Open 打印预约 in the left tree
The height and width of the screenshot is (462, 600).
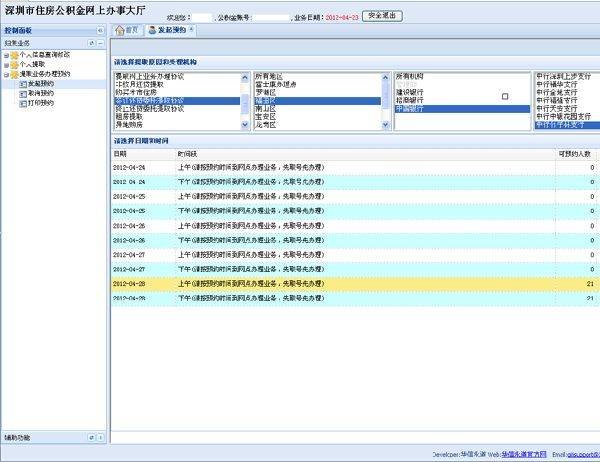[x=41, y=103]
